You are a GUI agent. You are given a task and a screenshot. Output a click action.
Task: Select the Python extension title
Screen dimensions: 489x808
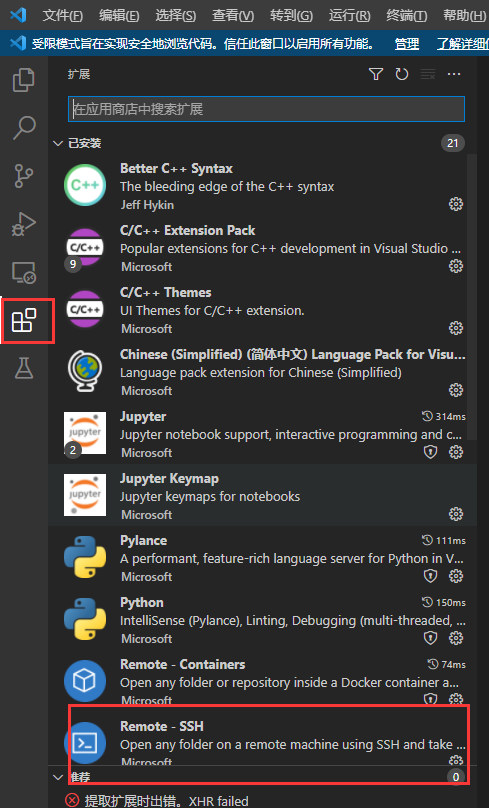(x=142, y=602)
